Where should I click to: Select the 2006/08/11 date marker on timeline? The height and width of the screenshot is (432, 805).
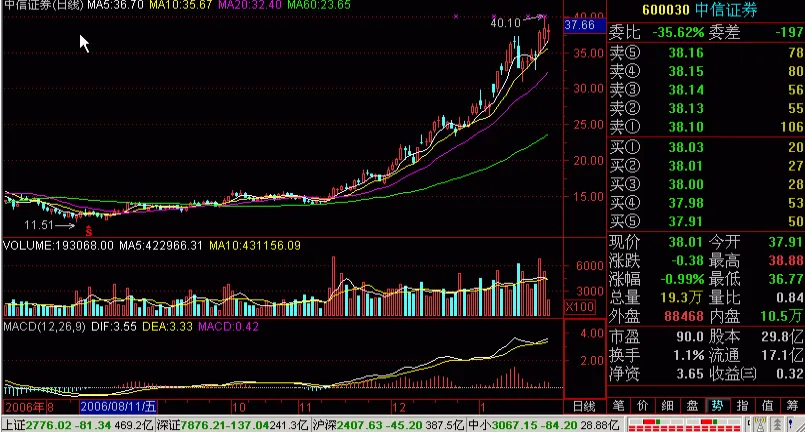[x=118, y=407]
